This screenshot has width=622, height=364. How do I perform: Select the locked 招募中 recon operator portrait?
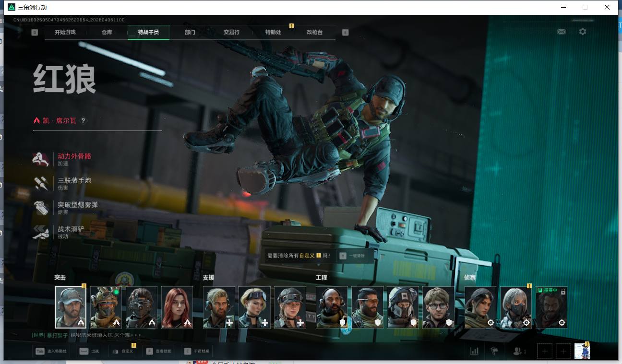pos(551,307)
